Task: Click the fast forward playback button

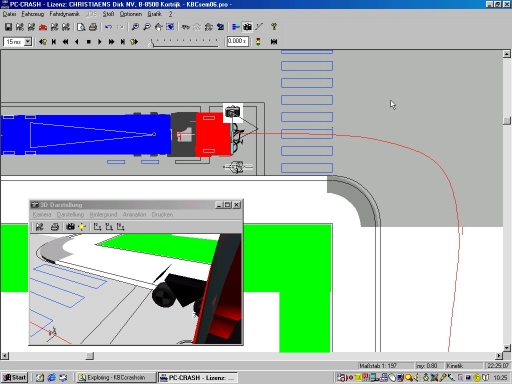Action: pyautogui.click(x=111, y=42)
